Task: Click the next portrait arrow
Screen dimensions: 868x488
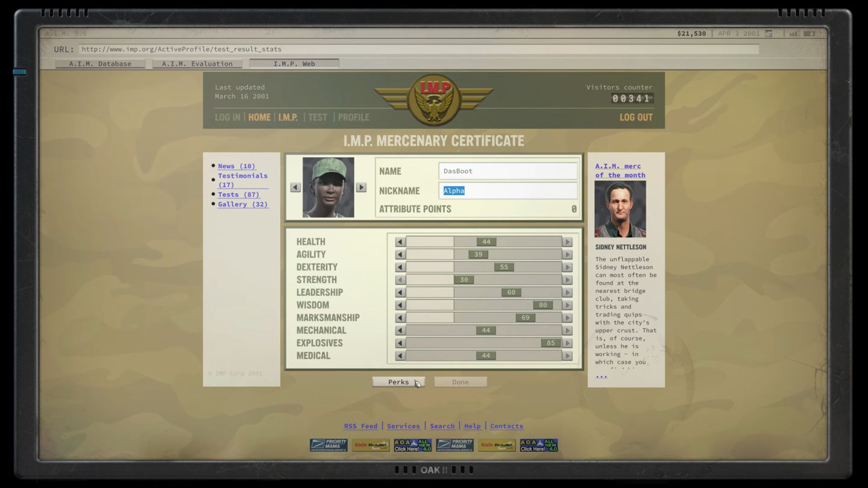Action: [x=361, y=187]
